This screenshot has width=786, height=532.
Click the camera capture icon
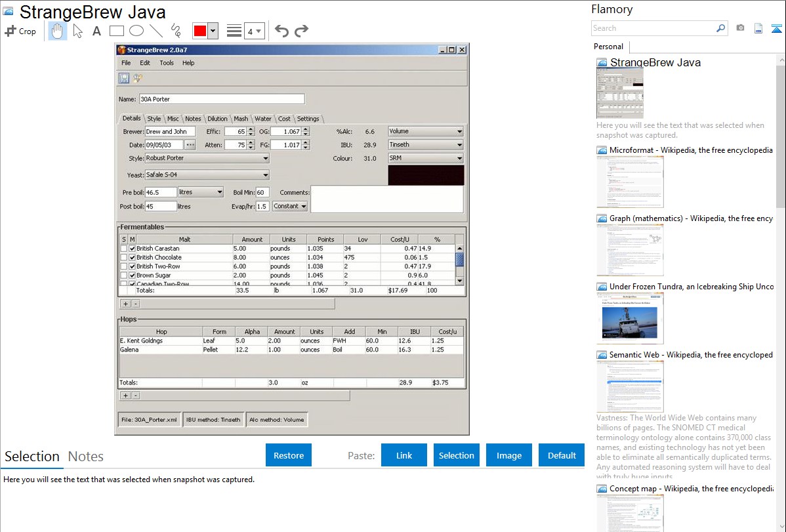[x=740, y=28]
